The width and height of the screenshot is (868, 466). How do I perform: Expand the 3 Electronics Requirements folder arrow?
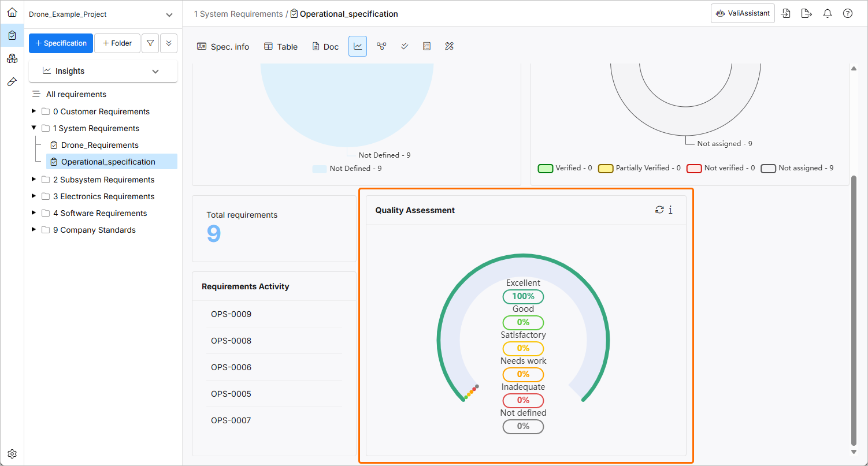pos(34,196)
